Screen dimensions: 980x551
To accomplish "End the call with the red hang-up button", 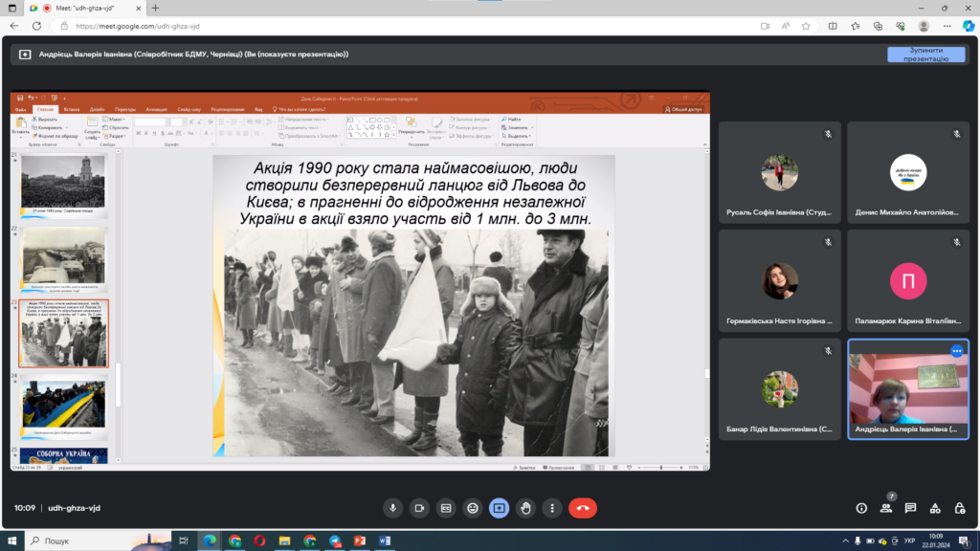I will click(582, 508).
